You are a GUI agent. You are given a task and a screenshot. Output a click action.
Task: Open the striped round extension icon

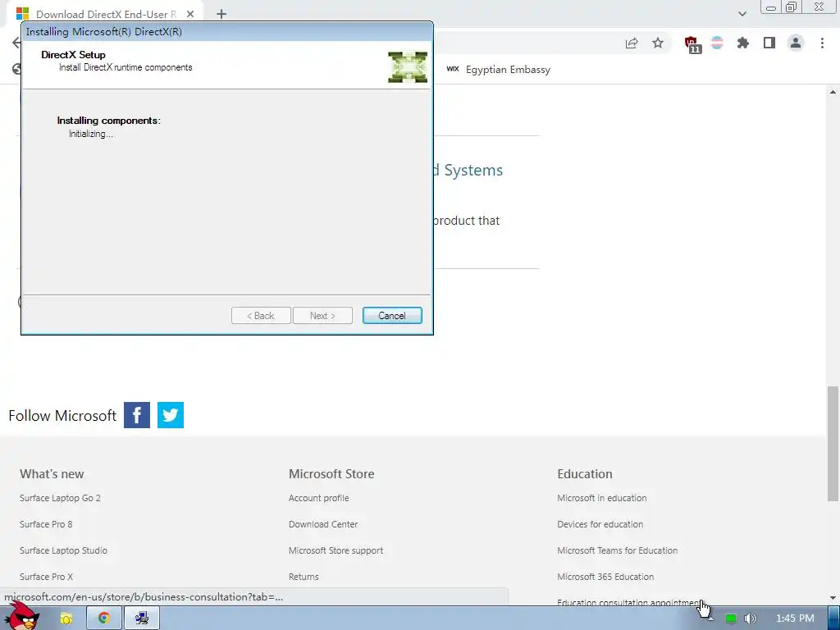pos(717,43)
